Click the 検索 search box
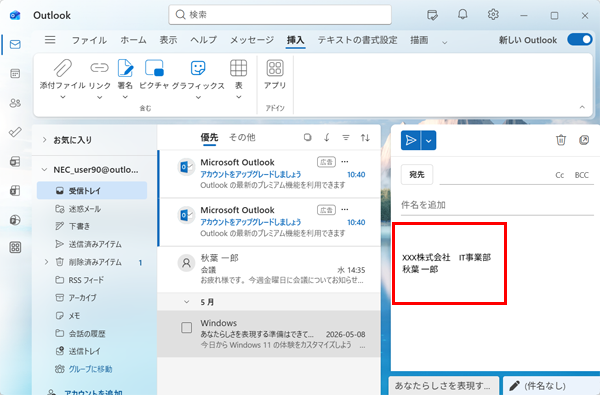Image resolution: width=600 pixels, height=395 pixels. click(280, 15)
